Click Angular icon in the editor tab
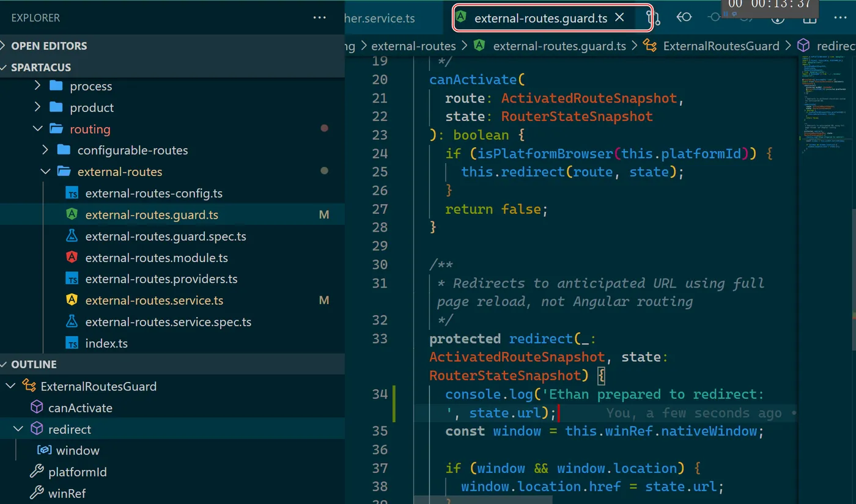 pos(462,18)
